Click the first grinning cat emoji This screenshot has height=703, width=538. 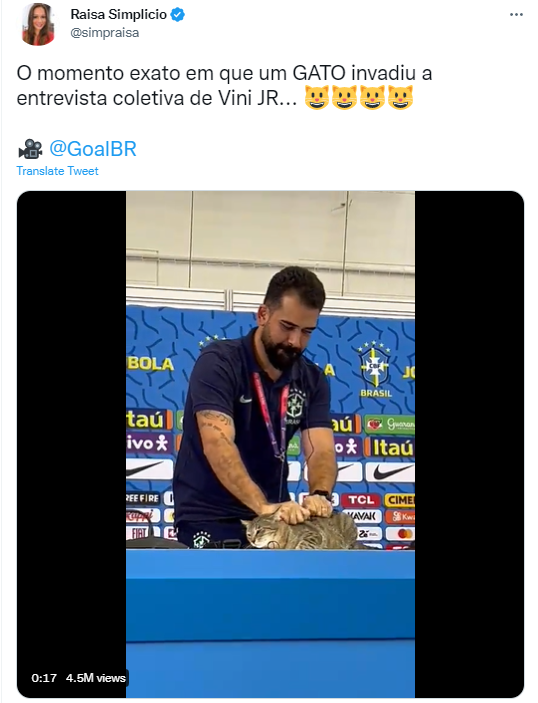[317, 97]
